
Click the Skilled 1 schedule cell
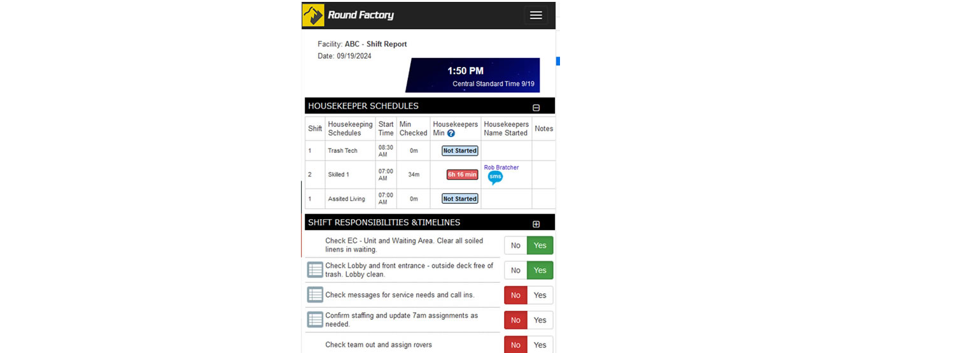351,175
